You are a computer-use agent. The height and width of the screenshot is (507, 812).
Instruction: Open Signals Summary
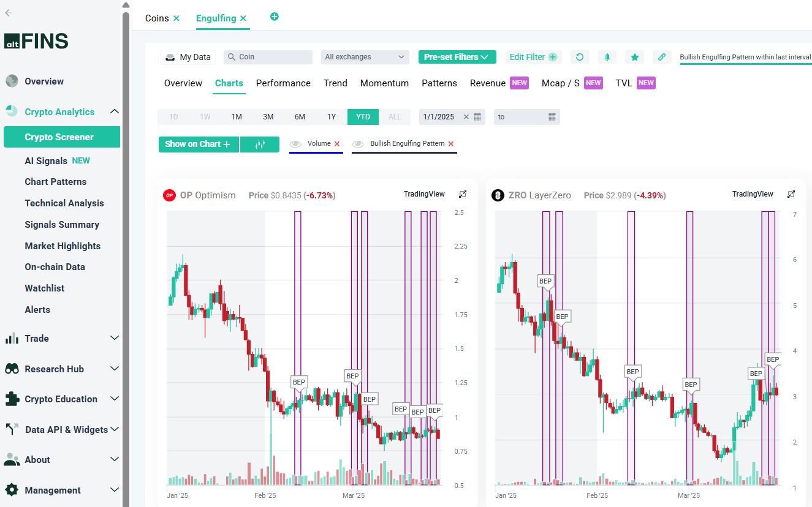pos(62,225)
